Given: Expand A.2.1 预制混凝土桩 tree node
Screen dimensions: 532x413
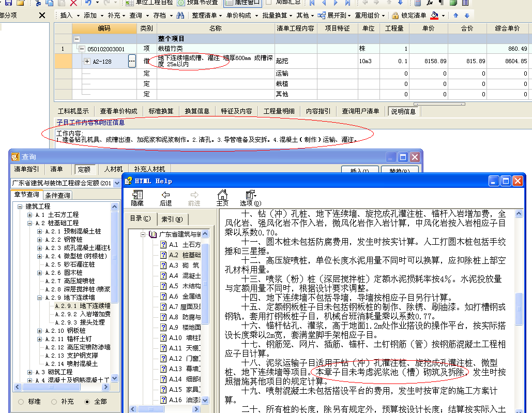Looking at the screenshot, I should (40, 232).
